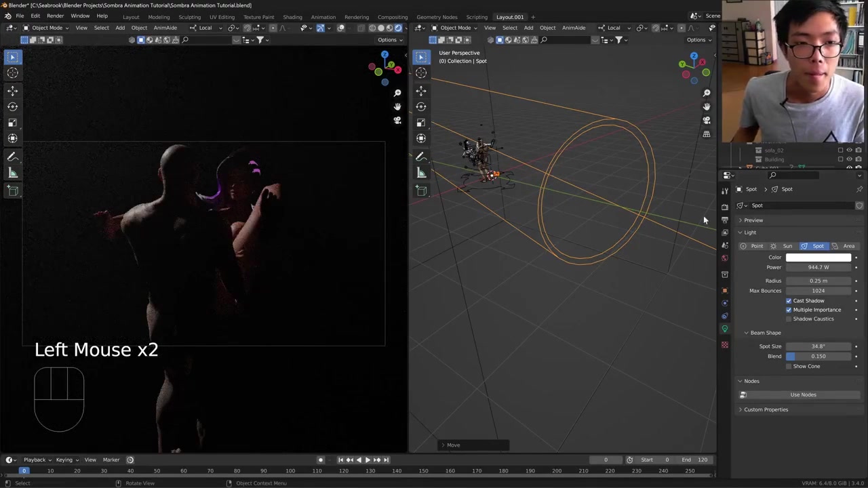This screenshot has width=868, height=488.
Task: Open the Render menu
Action: (x=55, y=16)
